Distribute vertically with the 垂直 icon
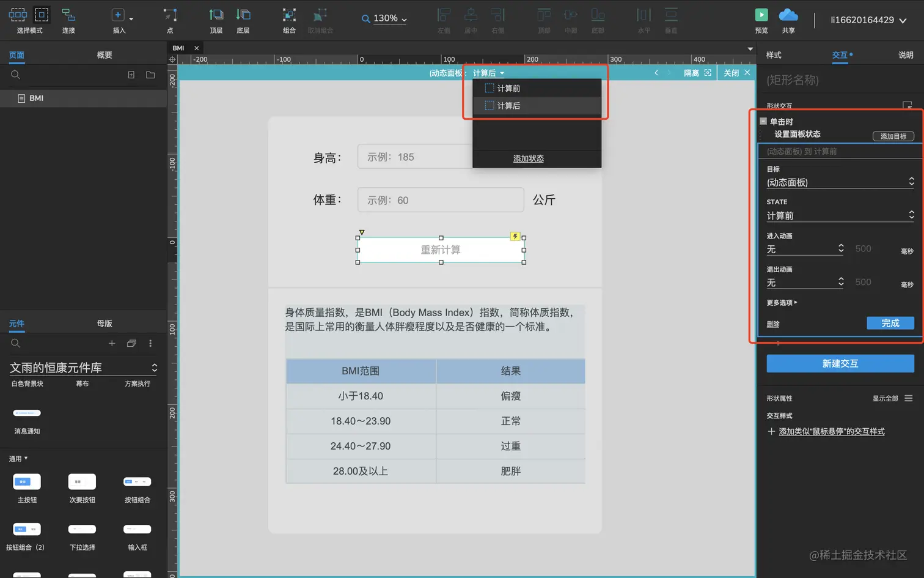Screen dimensions: 924x578 (671, 15)
